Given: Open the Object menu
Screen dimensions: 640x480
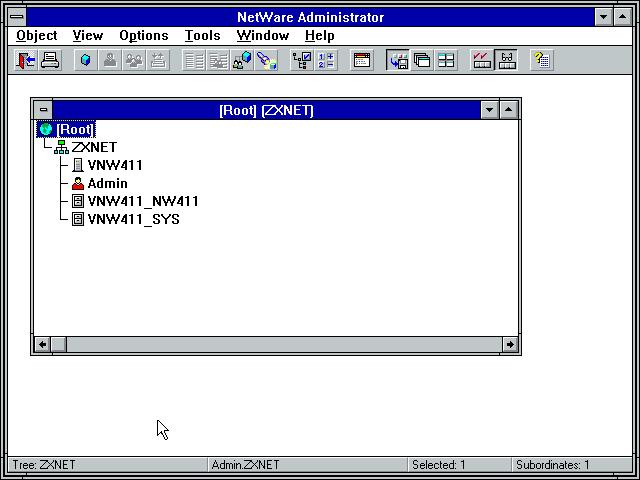Looking at the screenshot, I should (37, 36).
